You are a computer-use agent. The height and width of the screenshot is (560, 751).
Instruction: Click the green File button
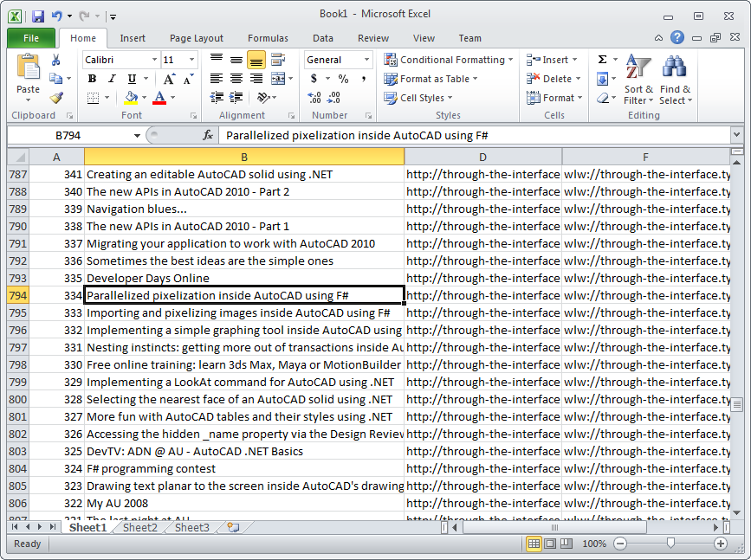[31, 38]
